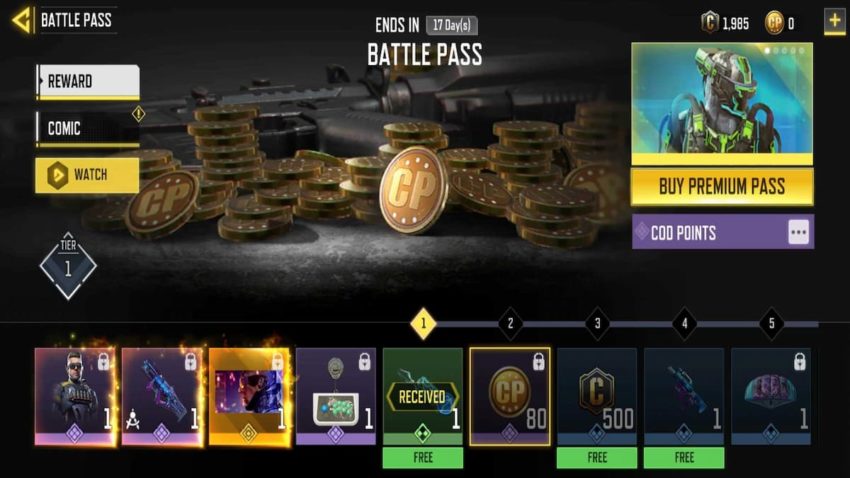
Task: Jump to tier 3 marker on track
Action: pyautogui.click(x=597, y=324)
